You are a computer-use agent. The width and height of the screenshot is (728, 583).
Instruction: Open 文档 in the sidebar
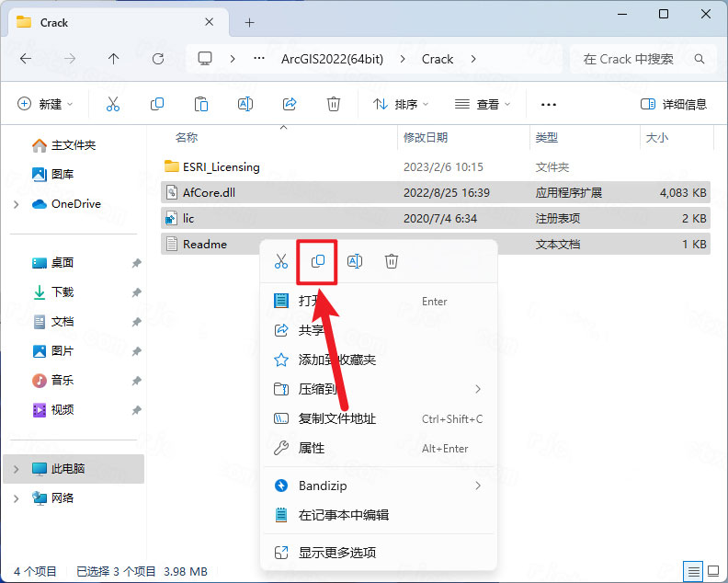[x=53, y=322]
